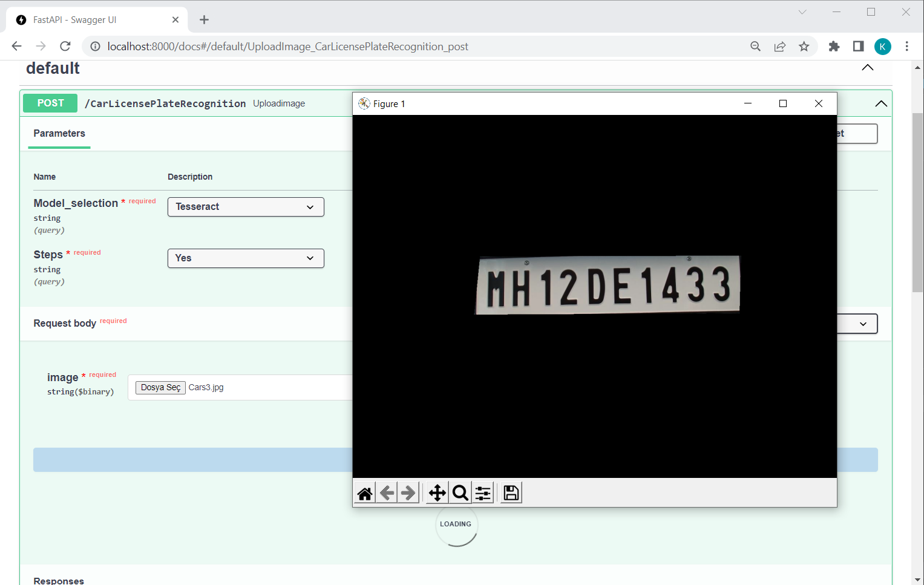Switch to the Parameters tab

point(59,133)
